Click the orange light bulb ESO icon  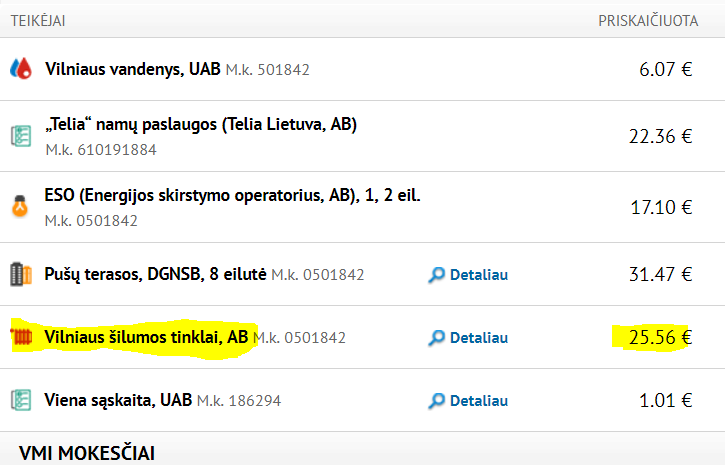[20, 206]
